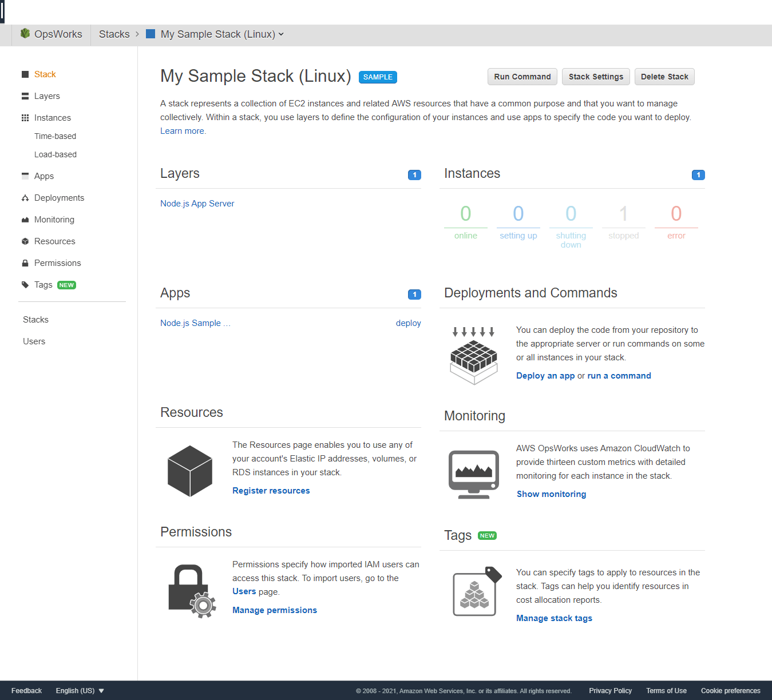The width and height of the screenshot is (772, 700).
Task: Click the Monitoring chart icon in sidebar
Action: coord(25,220)
